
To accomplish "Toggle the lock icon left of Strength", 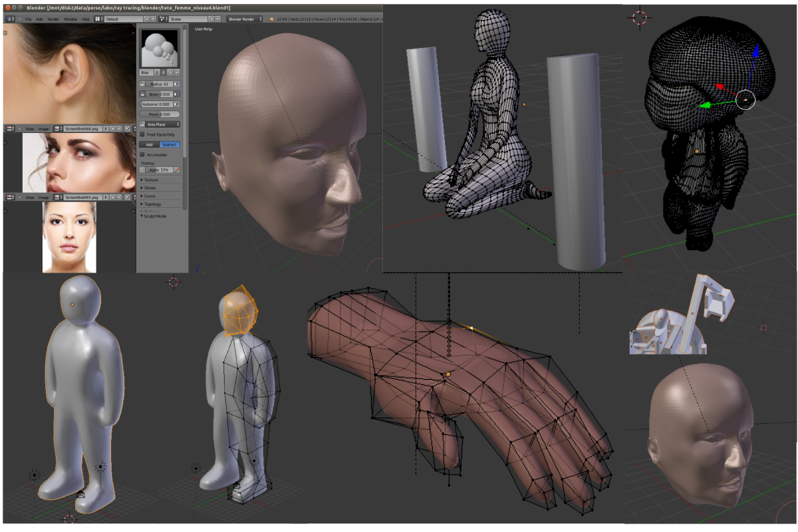I will tap(142, 94).
